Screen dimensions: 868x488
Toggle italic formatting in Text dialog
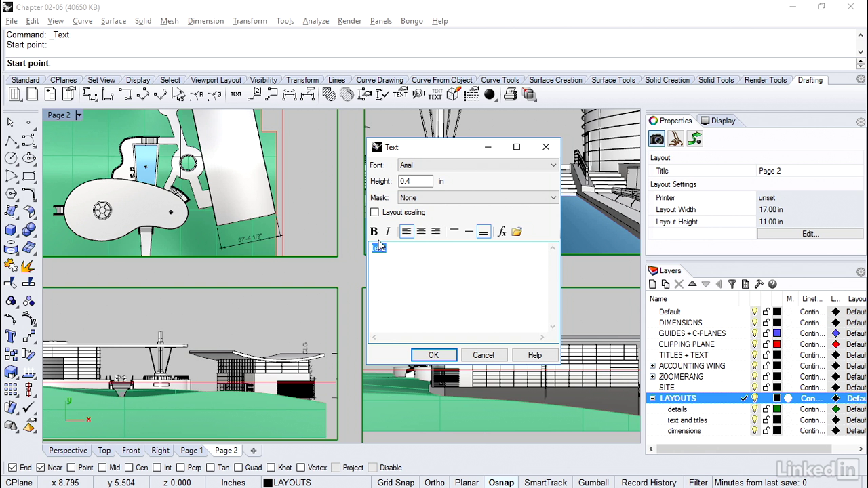click(388, 232)
